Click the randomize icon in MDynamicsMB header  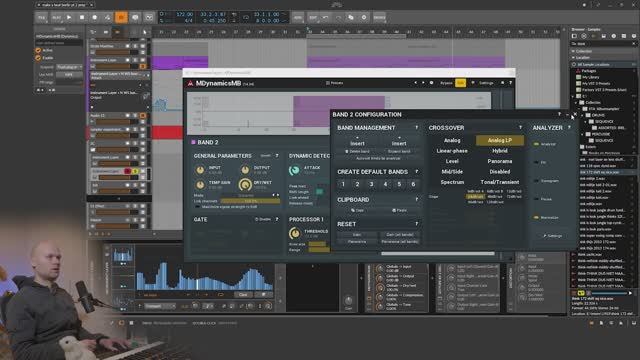(431, 83)
